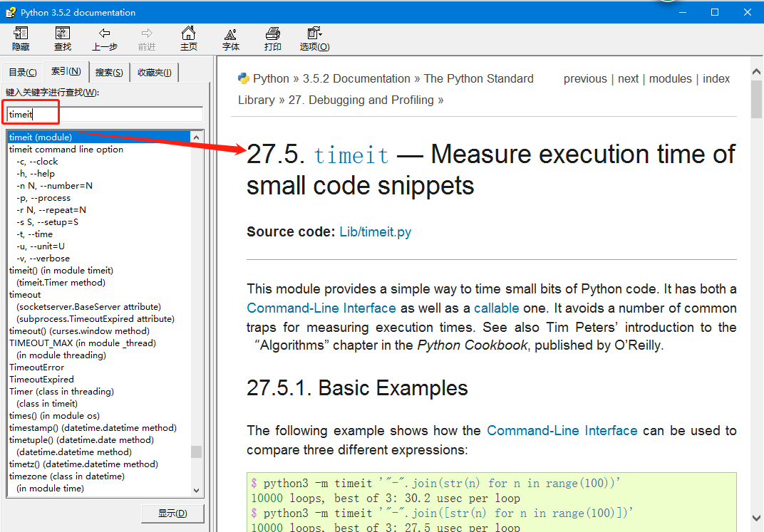This screenshot has height=532, width=764.
Task: Open the 'modules' navigation link
Action: pos(670,79)
